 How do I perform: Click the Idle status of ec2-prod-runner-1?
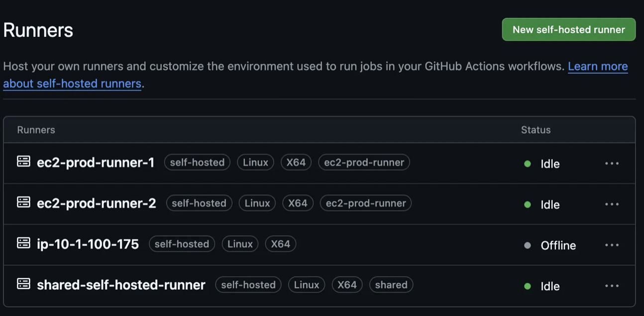click(x=550, y=163)
